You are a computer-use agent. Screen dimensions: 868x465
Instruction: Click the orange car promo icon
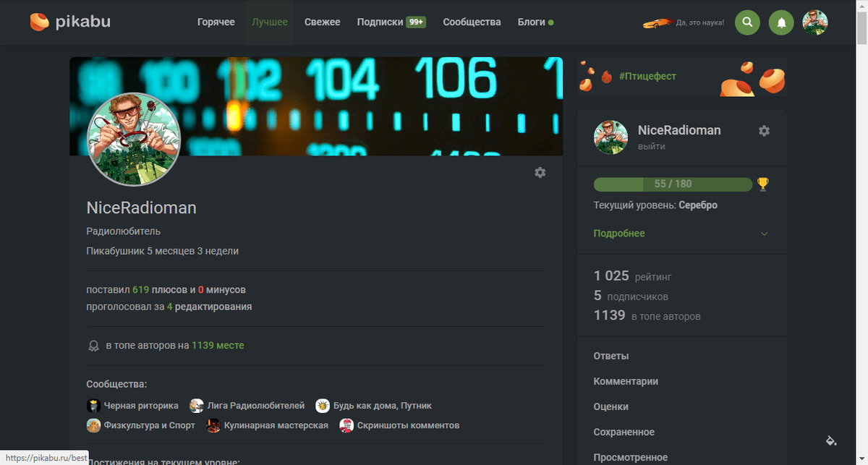(x=657, y=23)
